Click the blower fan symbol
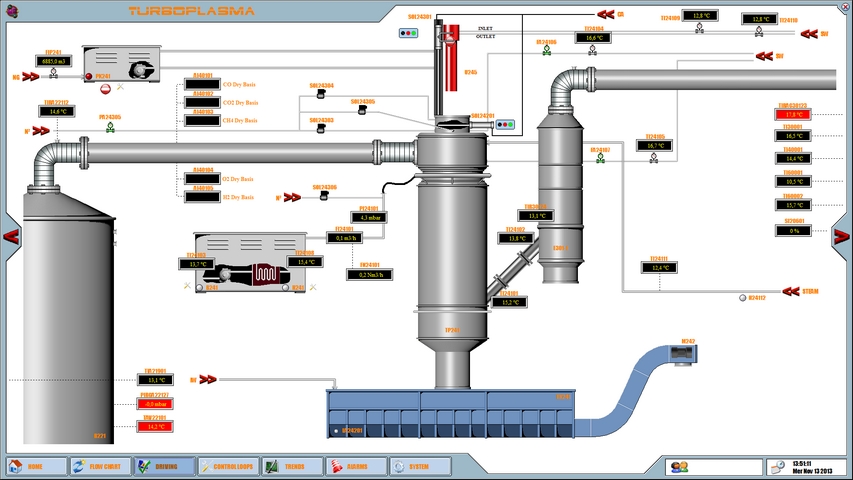 (x=141, y=70)
